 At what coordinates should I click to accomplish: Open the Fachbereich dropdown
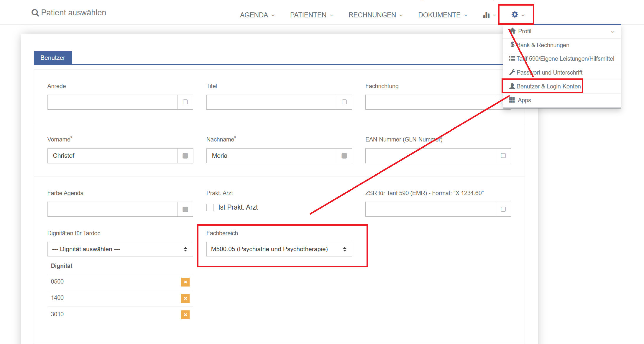tap(279, 249)
